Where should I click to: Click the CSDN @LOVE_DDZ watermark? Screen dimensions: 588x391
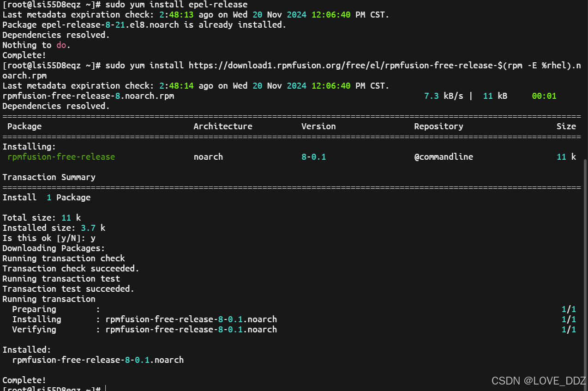[538, 381]
